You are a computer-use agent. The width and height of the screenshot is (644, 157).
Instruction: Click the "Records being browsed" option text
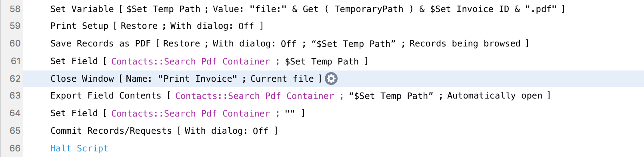(465, 44)
